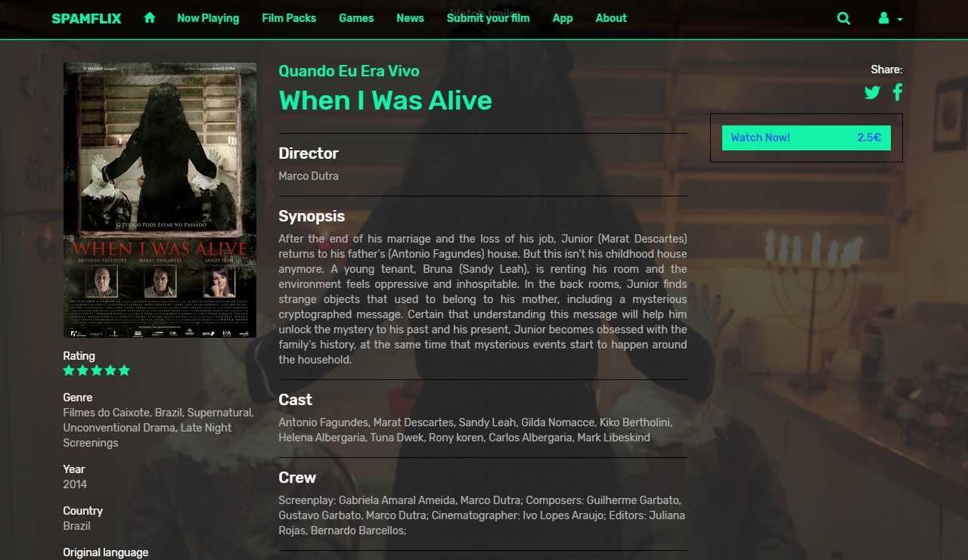Click the home icon in navbar
This screenshot has height=560, width=968.
(x=150, y=17)
